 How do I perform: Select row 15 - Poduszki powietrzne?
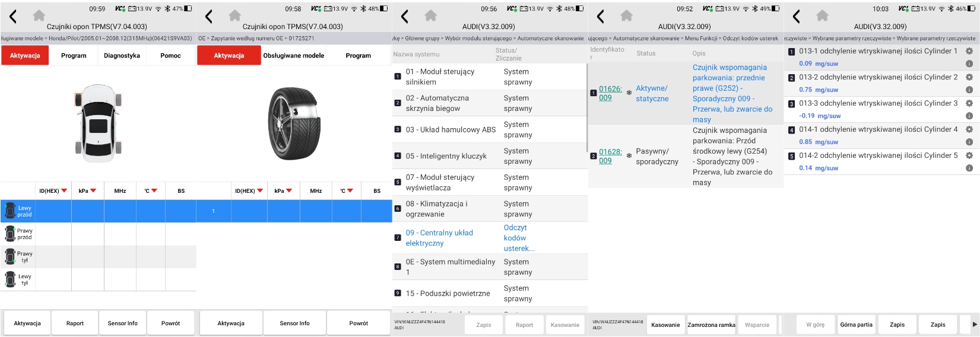pyautogui.click(x=490, y=293)
